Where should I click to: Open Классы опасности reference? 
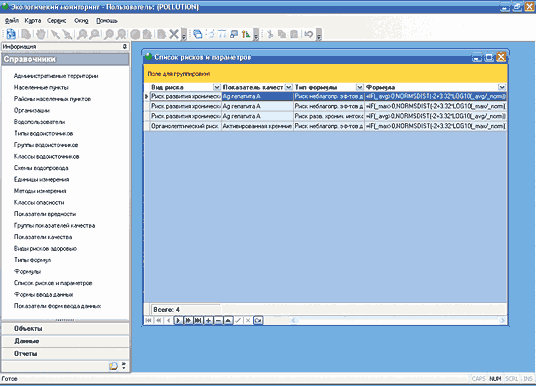click(x=39, y=202)
